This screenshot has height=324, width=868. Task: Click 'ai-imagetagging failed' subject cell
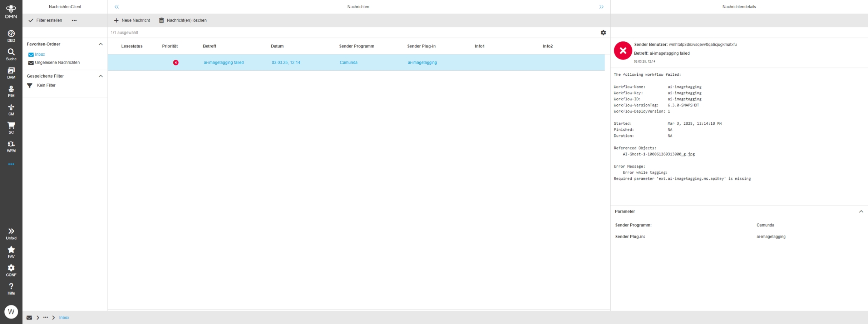click(x=224, y=63)
